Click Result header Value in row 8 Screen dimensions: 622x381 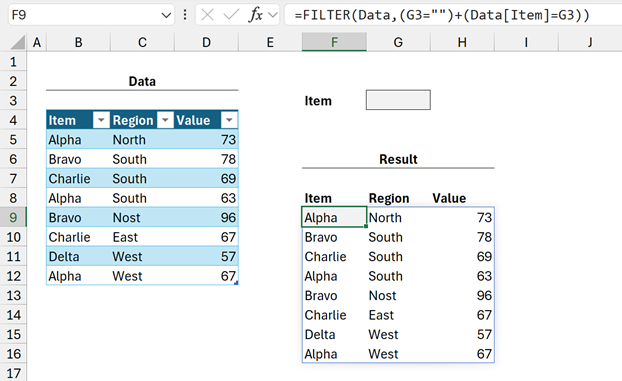tap(462, 198)
